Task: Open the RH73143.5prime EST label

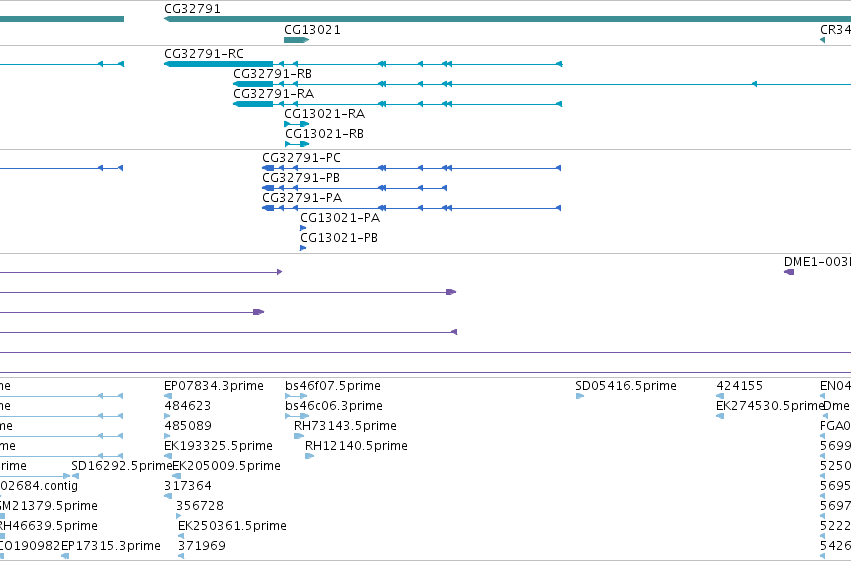Action: point(345,426)
